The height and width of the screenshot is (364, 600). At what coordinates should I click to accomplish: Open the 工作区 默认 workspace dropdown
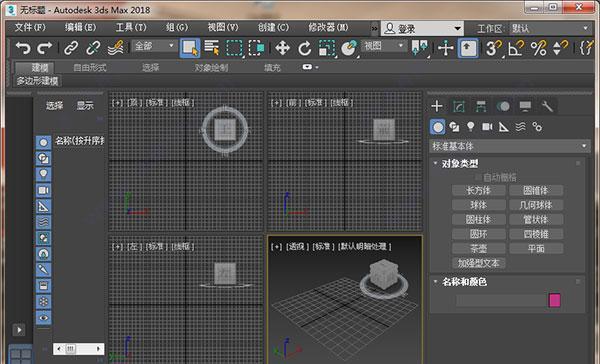(550, 28)
